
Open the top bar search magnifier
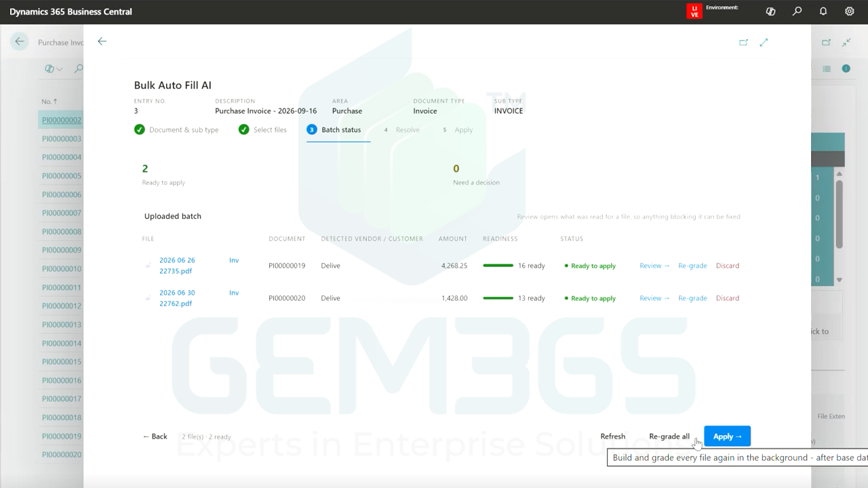[797, 12]
